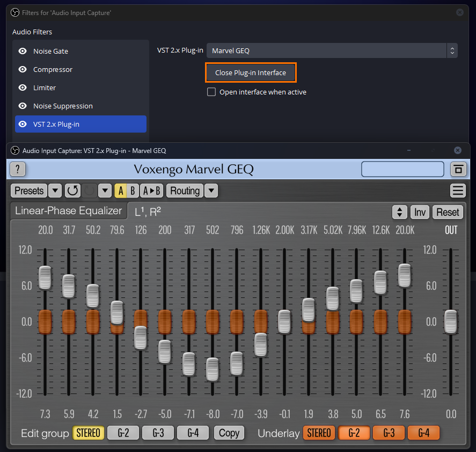Toggle visibility of the Limiter filter
Viewport: 476px width, 452px height.
(23, 88)
